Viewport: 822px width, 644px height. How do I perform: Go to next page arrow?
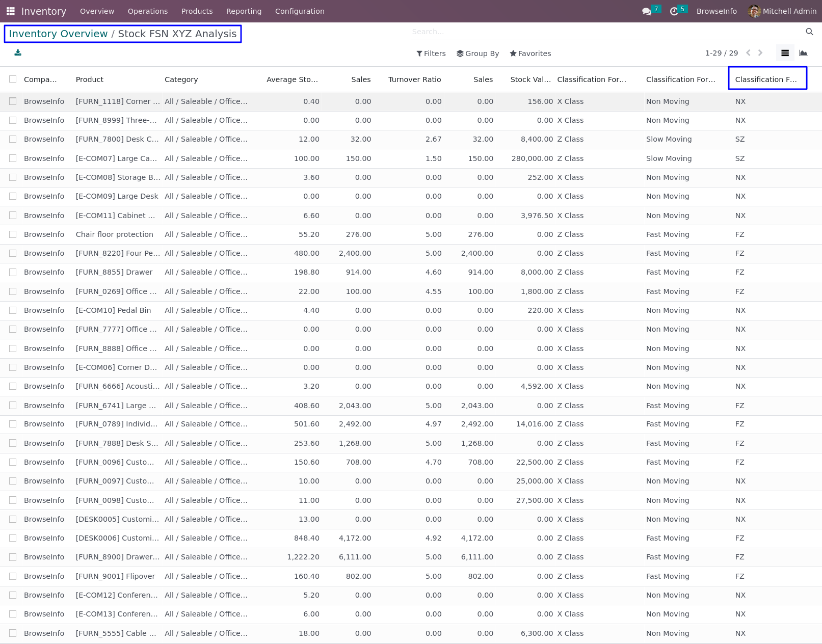pos(760,53)
